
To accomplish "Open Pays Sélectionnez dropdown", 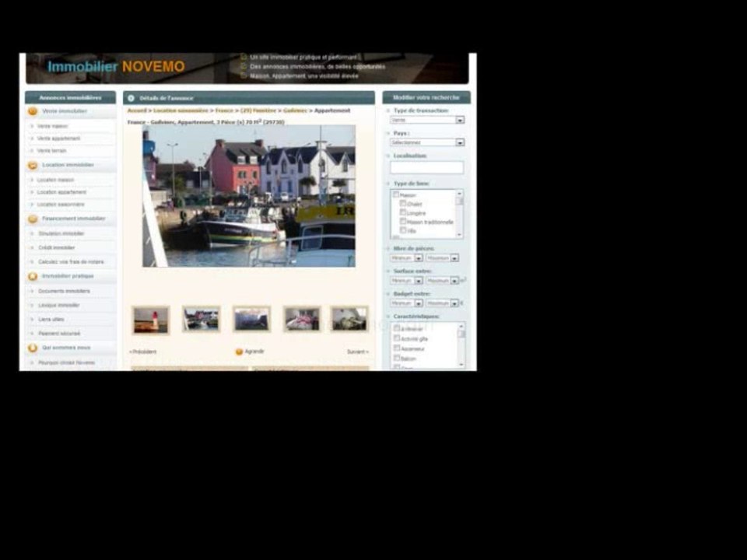I will click(x=427, y=143).
